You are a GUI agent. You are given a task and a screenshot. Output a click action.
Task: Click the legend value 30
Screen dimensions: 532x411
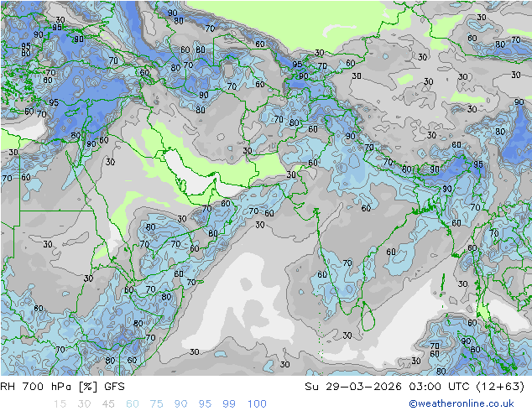point(84,404)
